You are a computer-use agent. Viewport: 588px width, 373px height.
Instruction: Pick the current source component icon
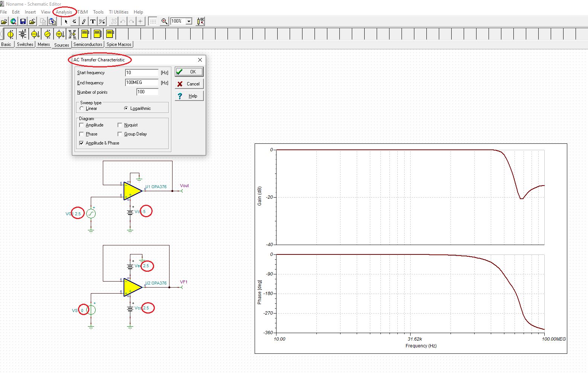pyautogui.click(x=35, y=34)
